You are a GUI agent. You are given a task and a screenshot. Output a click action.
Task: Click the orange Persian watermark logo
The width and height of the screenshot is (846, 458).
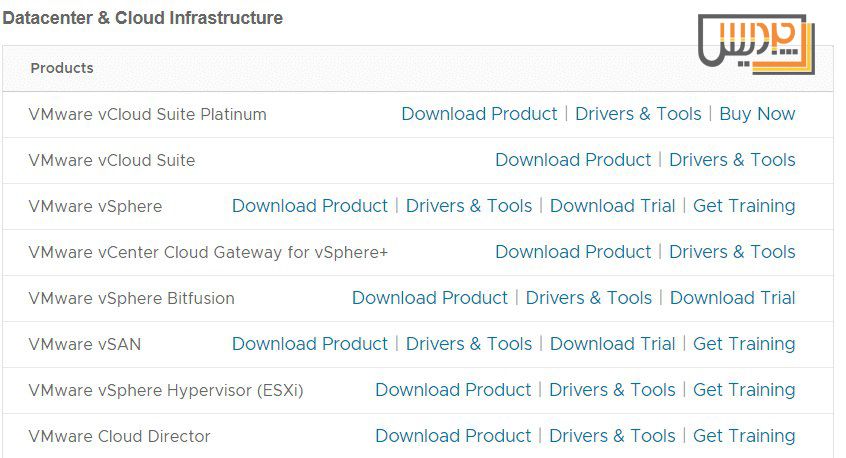756,47
